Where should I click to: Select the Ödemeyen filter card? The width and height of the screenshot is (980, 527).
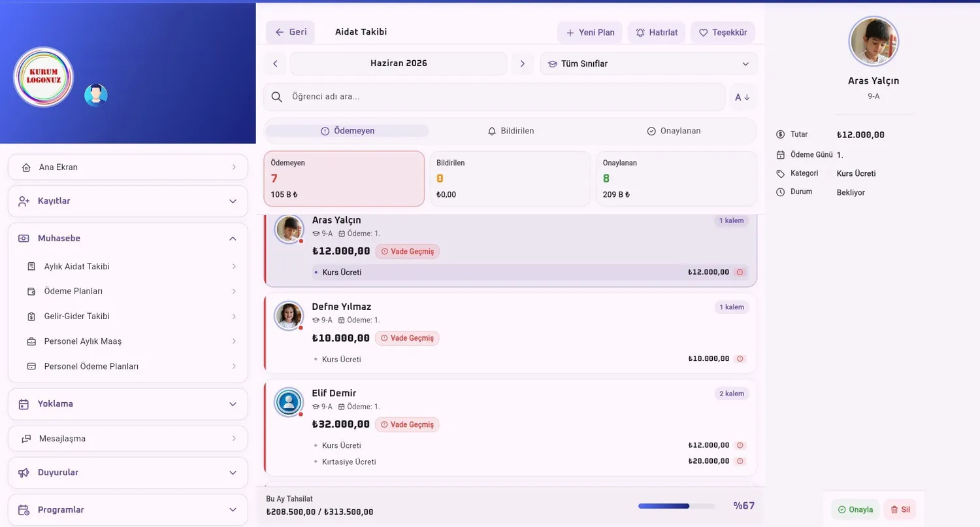(344, 178)
